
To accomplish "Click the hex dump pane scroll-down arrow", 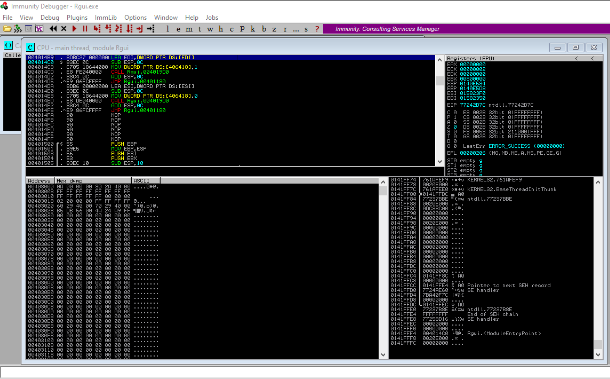I will pos(383,354).
